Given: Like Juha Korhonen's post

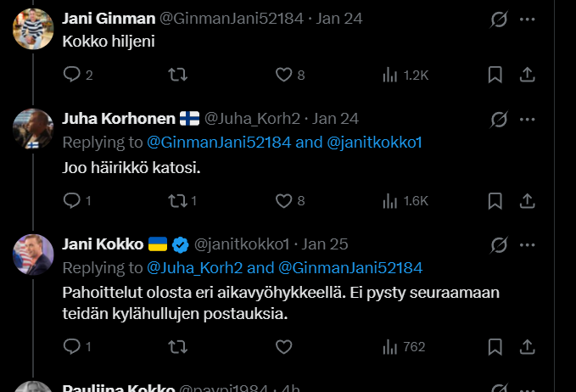Looking at the screenshot, I should (284, 201).
